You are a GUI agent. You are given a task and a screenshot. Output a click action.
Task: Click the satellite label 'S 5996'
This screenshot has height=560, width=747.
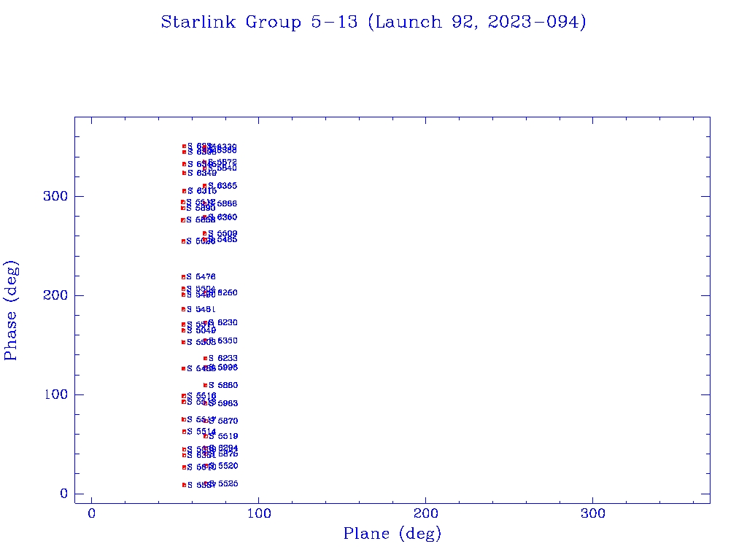click(223, 367)
